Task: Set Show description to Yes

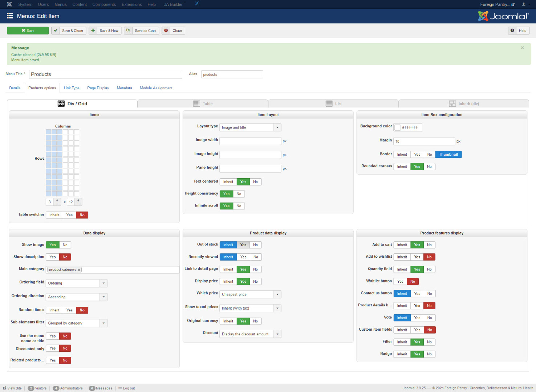Action: tap(53, 257)
